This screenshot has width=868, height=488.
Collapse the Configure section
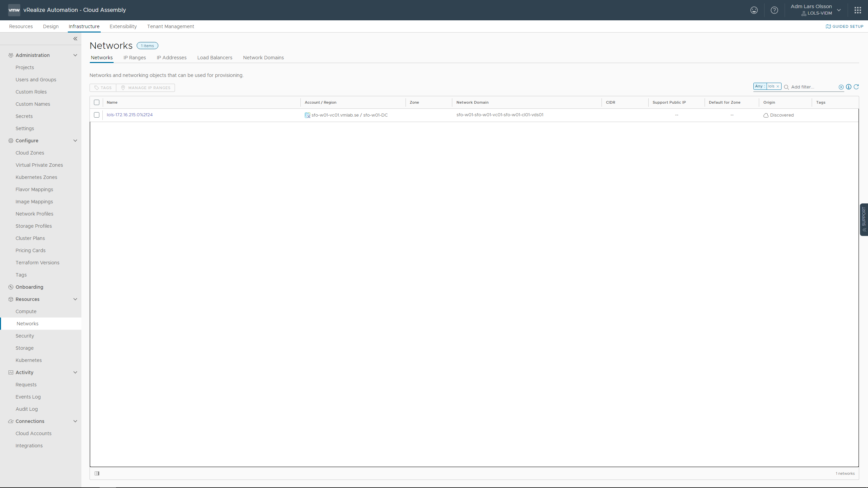click(x=75, y=141)
